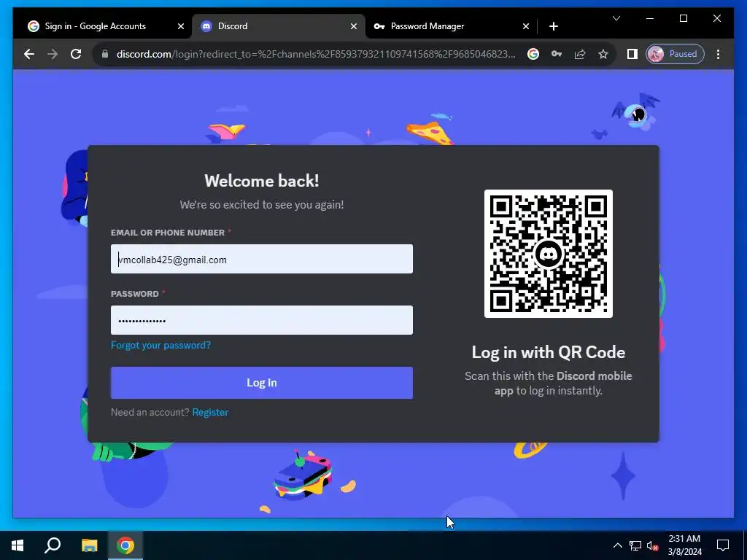Open the notification center icon
747x560 pixels.
tap(723, 545)
